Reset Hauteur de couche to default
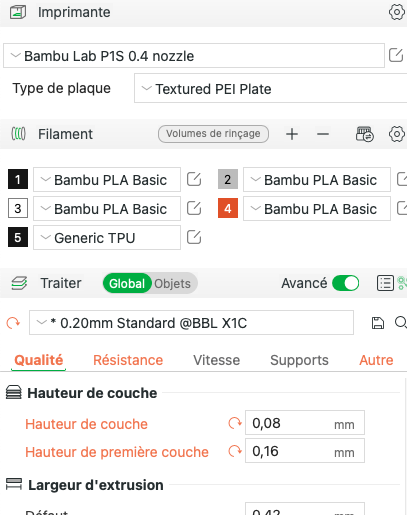The width and height of the screenshot is (407, 515). click(235, 423)
